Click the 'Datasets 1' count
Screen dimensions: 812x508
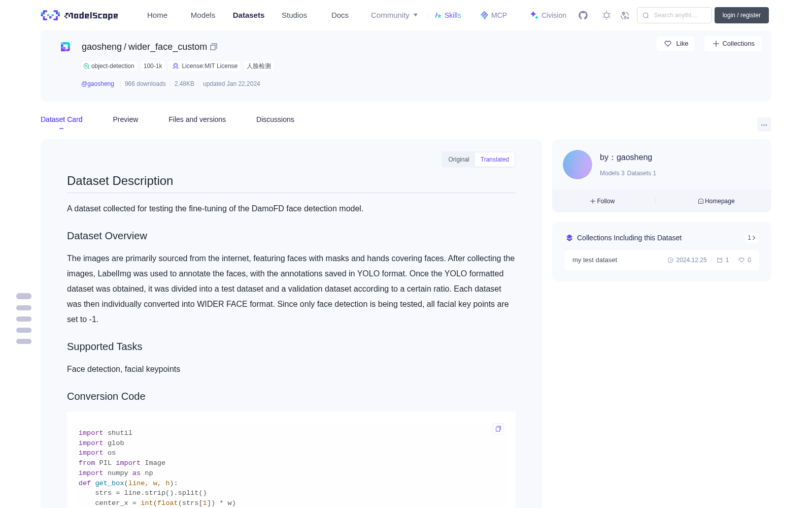(x=641, y=173)
